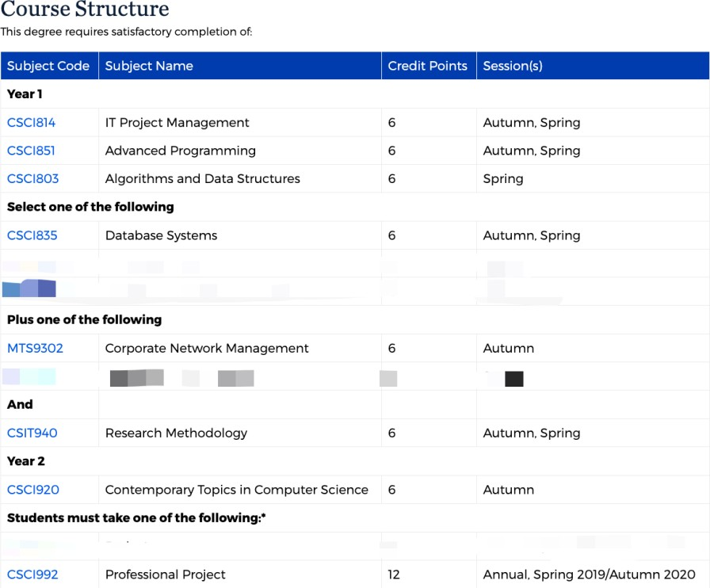The height and width of the screenshot is (588, 710).
Task: Click the Credit Points column header
Action: pyautogui.click(x=427, y=66)
